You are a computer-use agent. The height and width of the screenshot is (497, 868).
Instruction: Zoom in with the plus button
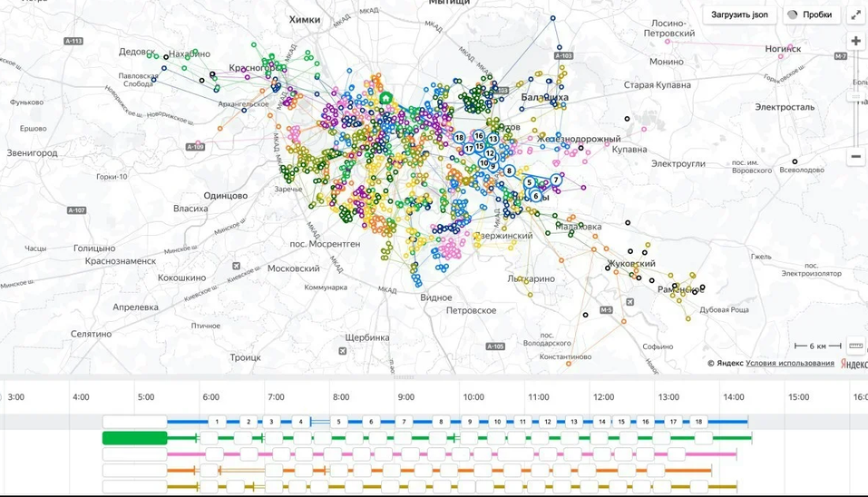855,42
